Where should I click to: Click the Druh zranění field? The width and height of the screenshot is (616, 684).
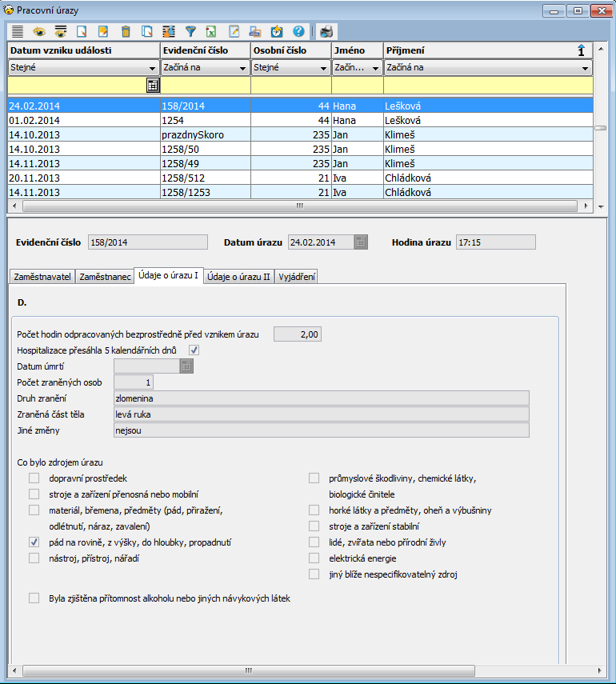322,398
